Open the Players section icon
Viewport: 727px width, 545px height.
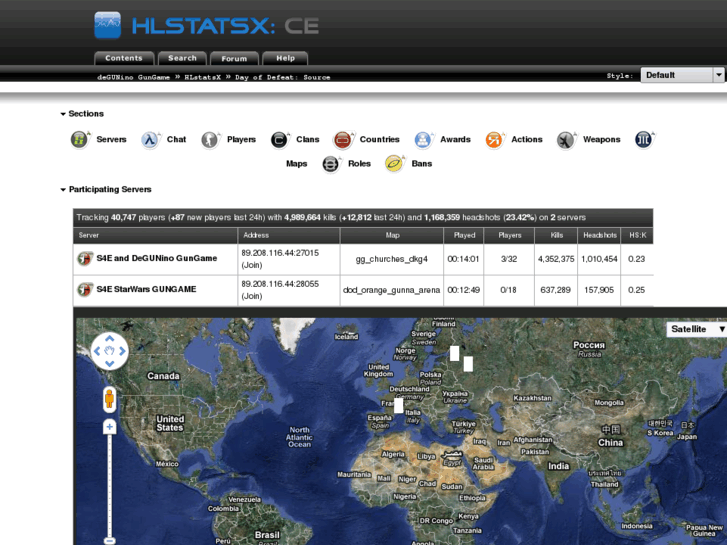(210, 140)
